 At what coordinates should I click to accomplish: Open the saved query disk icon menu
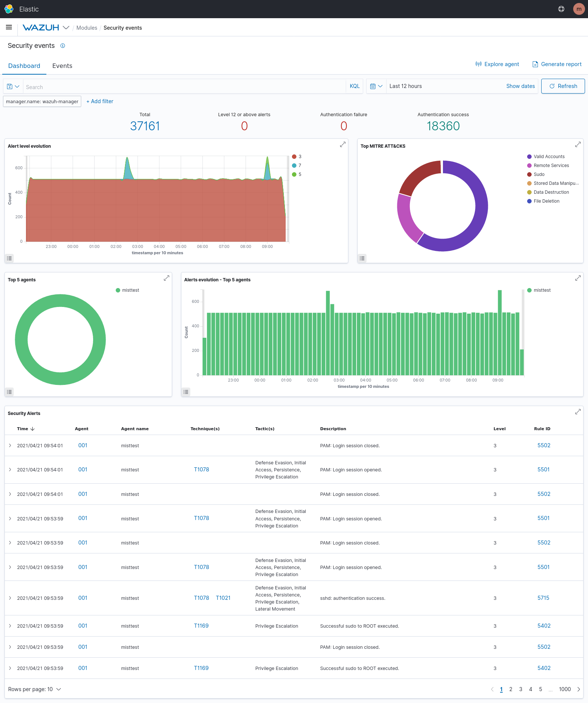(13, 86)
